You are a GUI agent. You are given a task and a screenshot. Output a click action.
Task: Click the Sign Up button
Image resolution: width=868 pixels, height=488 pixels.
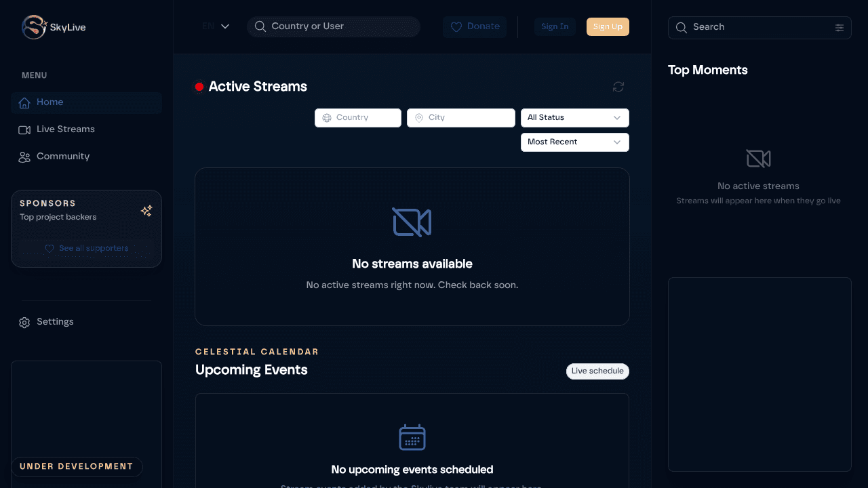point(608,26)
